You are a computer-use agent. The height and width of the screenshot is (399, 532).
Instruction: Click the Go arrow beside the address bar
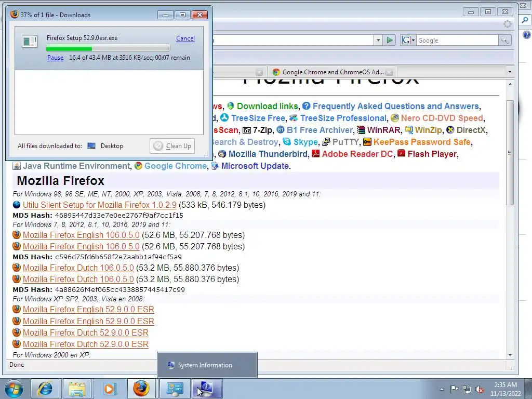390,41
